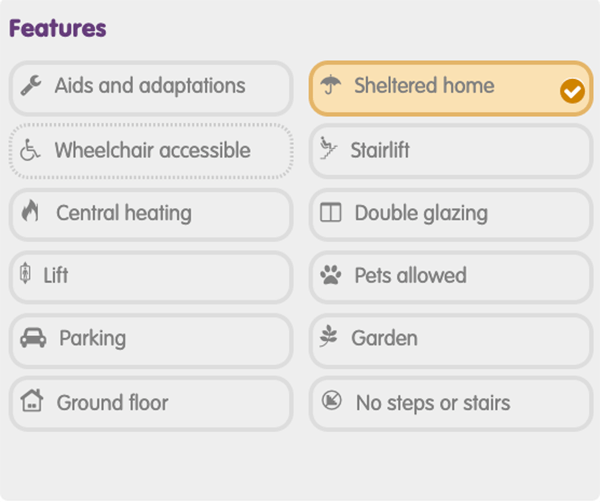The width and height of the screenshot is (600, 503).
Task: Click the house icon for ground floor
Action: point(32,400)
